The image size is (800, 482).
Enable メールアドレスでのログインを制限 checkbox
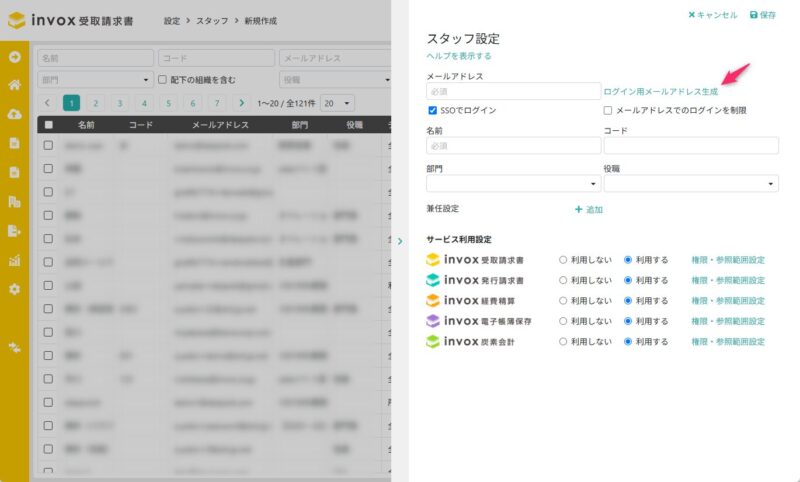tap(608, 110)
